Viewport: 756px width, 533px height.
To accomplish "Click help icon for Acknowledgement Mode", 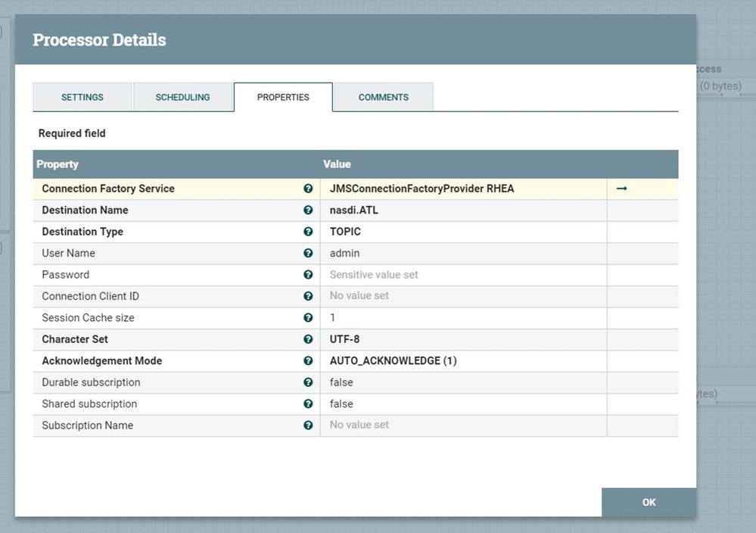I will click(308, 361).
